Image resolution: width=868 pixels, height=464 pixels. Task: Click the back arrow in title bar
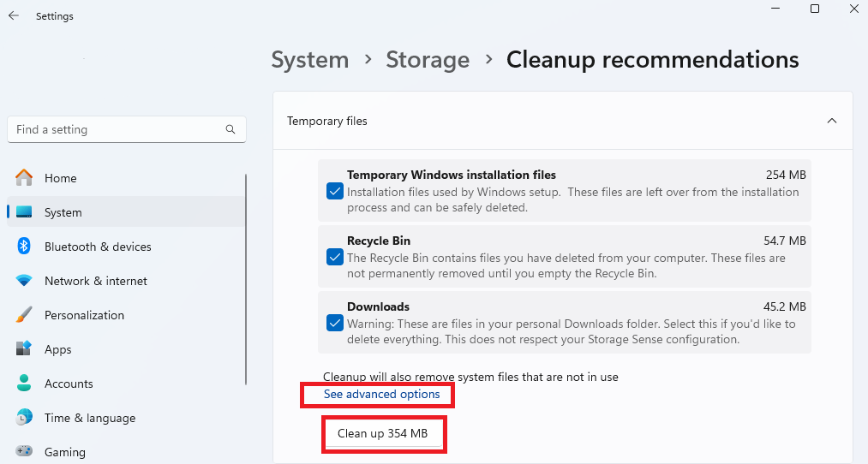pyautogui.click(x=14, y=16)
